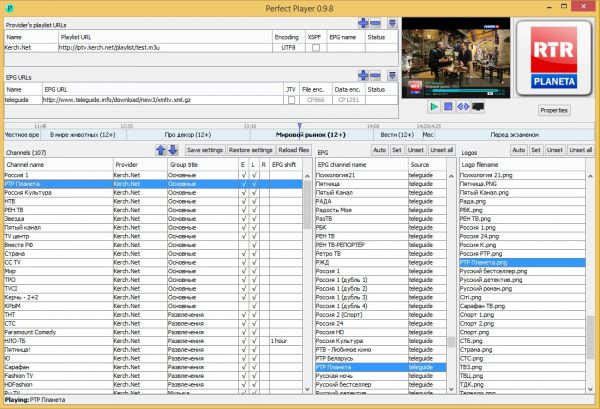Click the Properties button below the logo
Viewport: 600px width, 409px height.
coord(553,110)
